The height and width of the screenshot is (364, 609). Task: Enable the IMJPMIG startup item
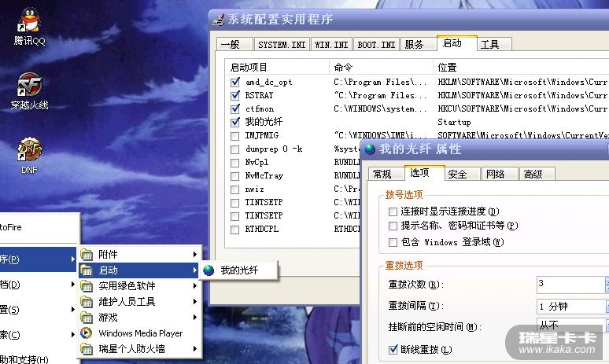click(x=235, y=136)
